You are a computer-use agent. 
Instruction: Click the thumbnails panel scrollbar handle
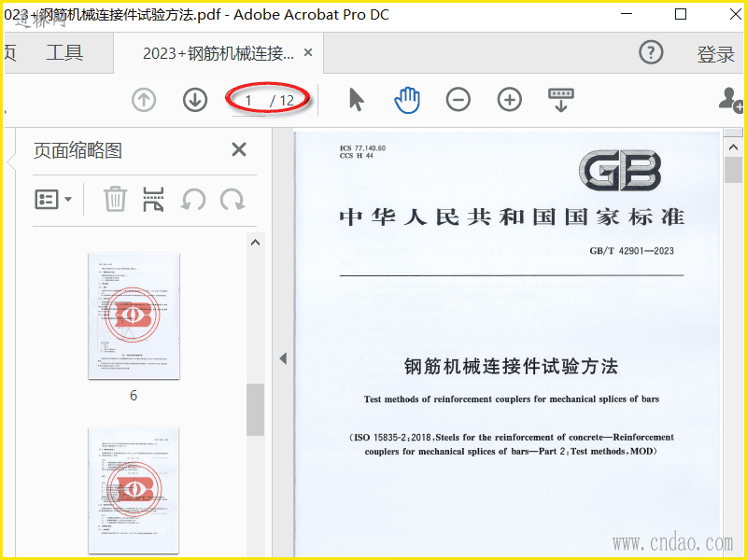click(255, 410)
